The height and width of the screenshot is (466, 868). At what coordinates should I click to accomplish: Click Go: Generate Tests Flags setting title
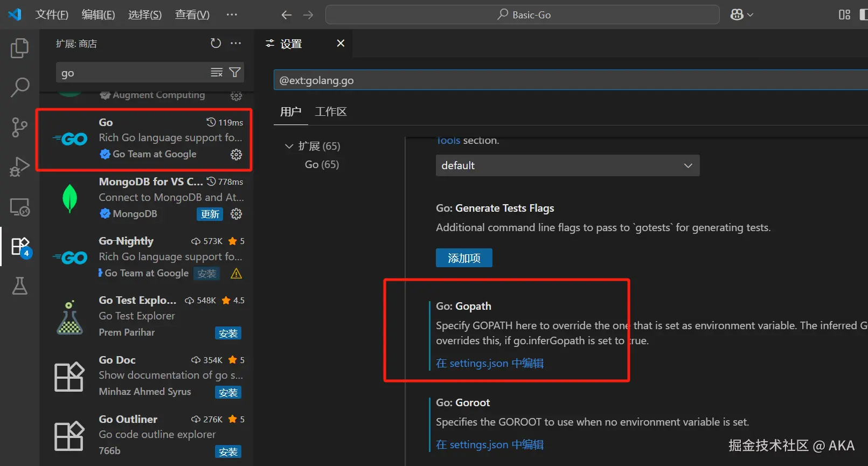pos(495,208)
